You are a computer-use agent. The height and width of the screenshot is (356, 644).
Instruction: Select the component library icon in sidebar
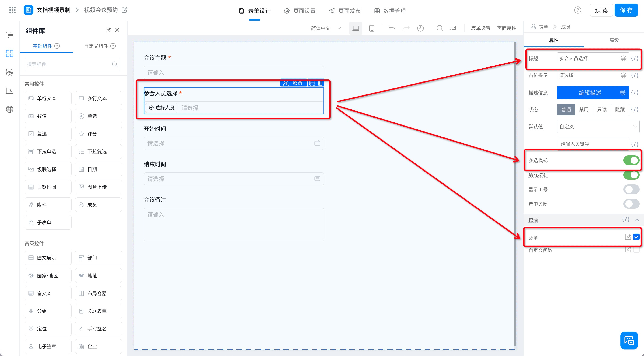point(9,54)
